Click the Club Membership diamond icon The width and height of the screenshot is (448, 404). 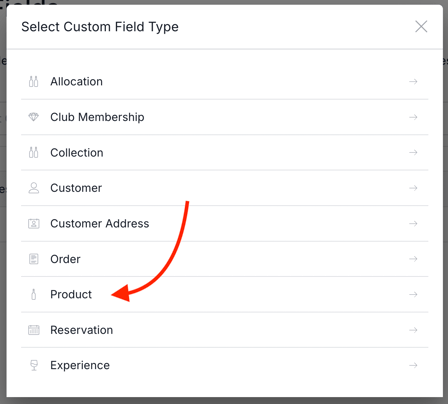(x=33, y=117)
